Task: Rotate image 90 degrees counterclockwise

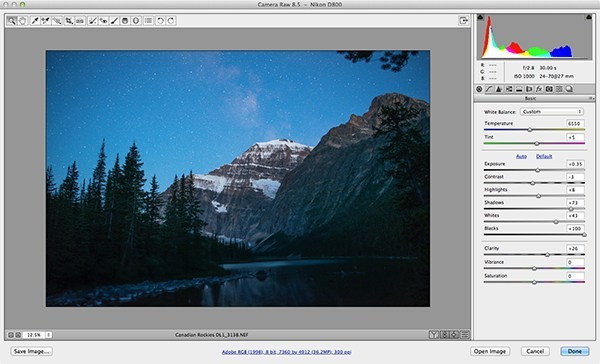Action: click(160, 21)
